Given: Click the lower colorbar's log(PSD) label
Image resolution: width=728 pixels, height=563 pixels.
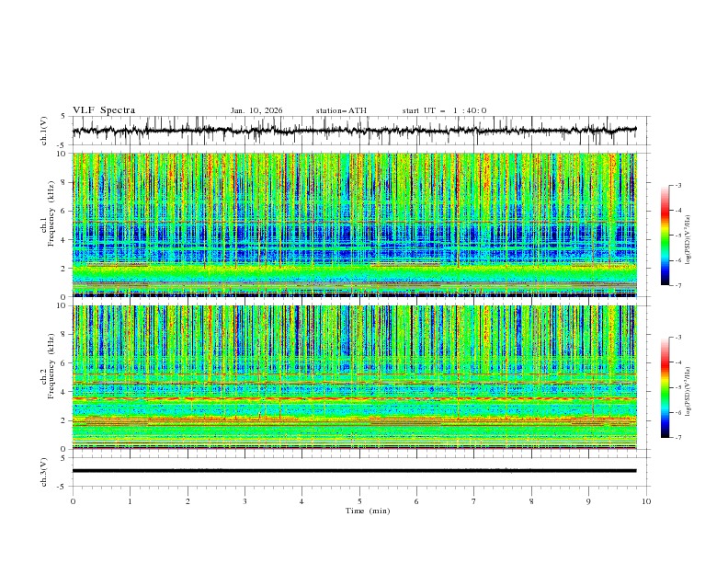Looking at the screenshot, I should click(x=688, y=387).
